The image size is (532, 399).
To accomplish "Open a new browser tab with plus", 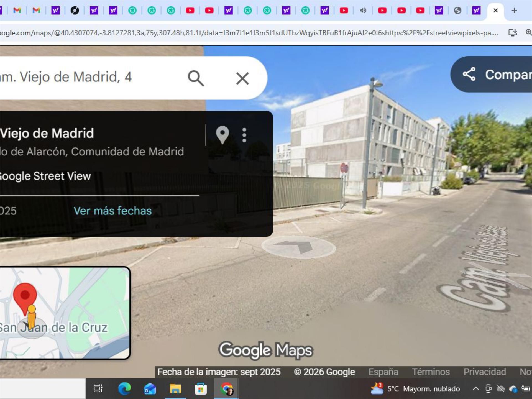I will click(x=514, y=11).
